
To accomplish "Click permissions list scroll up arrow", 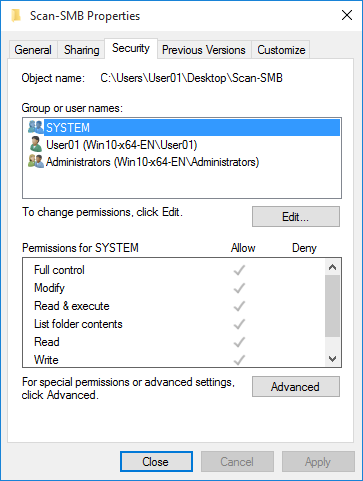I will pos(332,267).
